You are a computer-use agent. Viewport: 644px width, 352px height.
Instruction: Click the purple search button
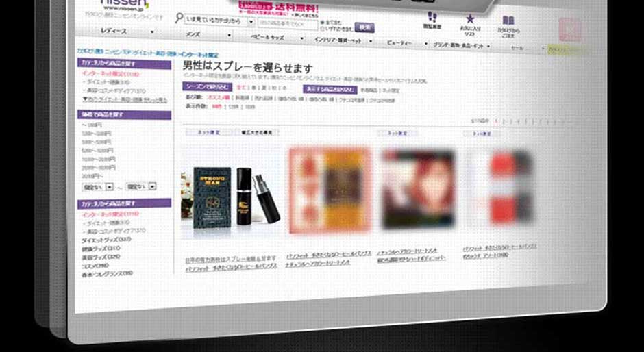point(364,27)
